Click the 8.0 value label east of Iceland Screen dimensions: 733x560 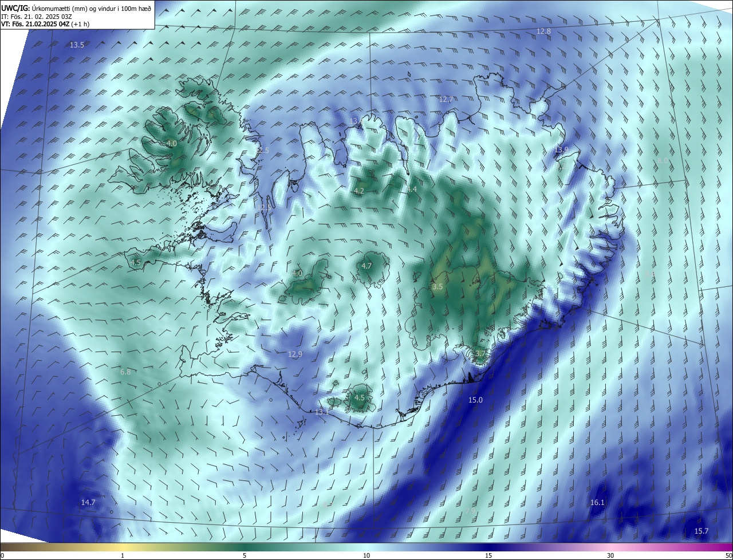pos(662,161)
